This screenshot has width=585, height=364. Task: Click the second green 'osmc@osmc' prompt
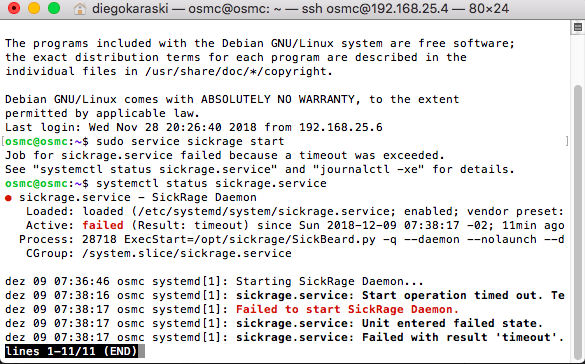coord(36,183)
